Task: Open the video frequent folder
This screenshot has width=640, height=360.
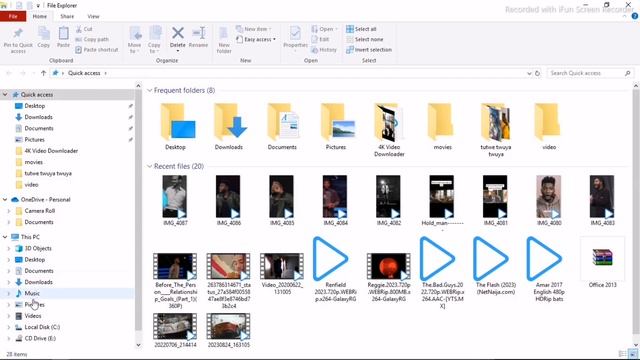Action: pos(549,126)
